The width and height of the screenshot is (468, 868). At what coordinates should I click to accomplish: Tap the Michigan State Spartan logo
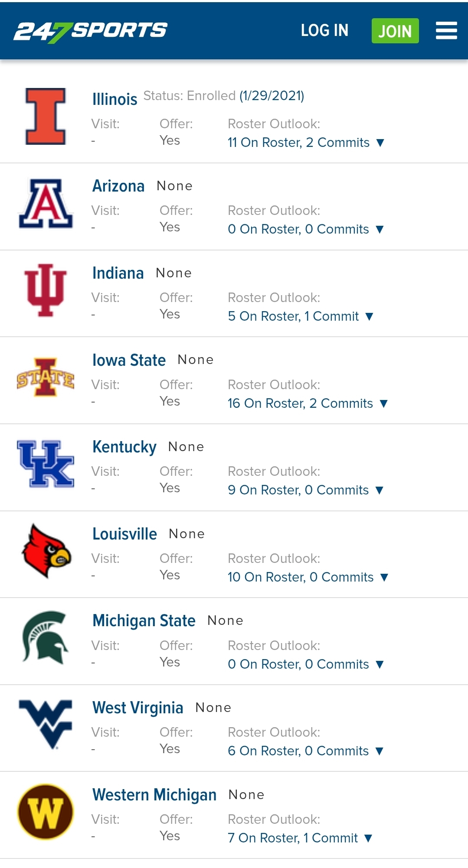(x=46, y=637)
